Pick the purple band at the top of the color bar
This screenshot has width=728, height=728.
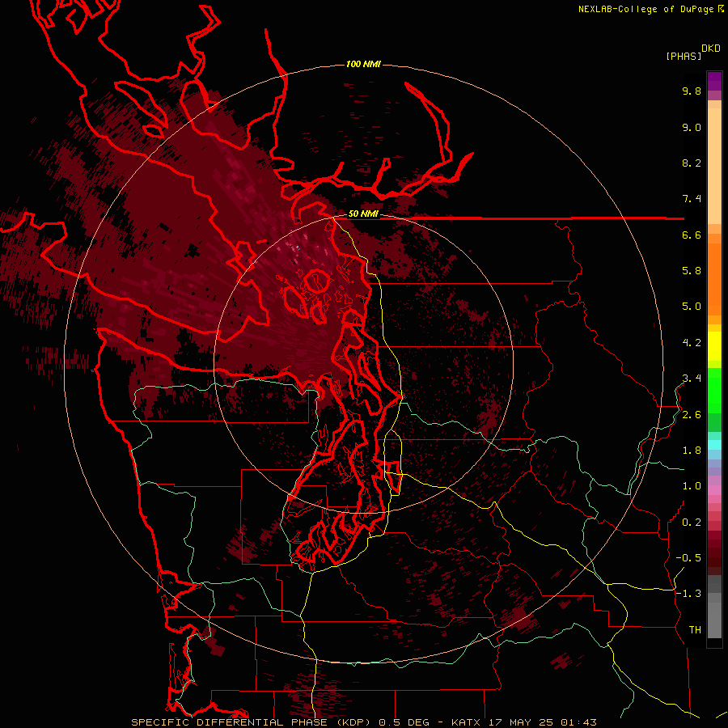(x=714, y=81)
